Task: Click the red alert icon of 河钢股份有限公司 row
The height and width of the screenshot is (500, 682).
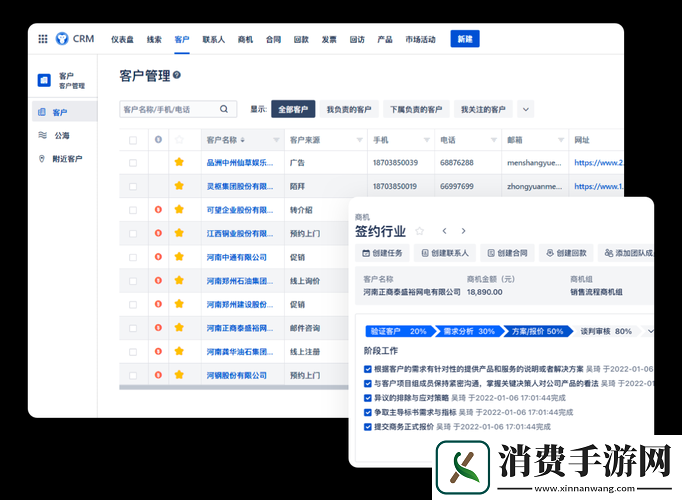Action: (x=158, y=375)
